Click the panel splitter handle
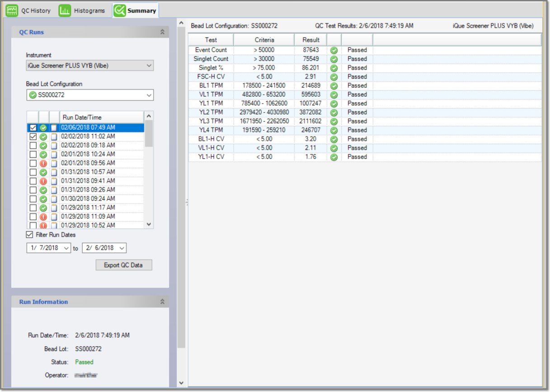 click(187, 203)
